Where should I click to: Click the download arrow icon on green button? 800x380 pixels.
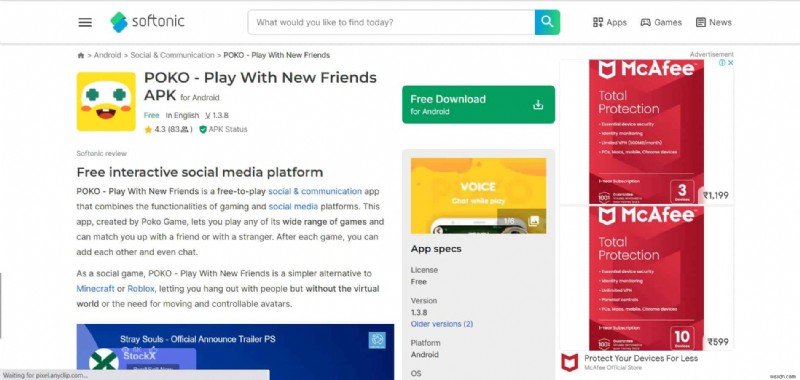538,105
